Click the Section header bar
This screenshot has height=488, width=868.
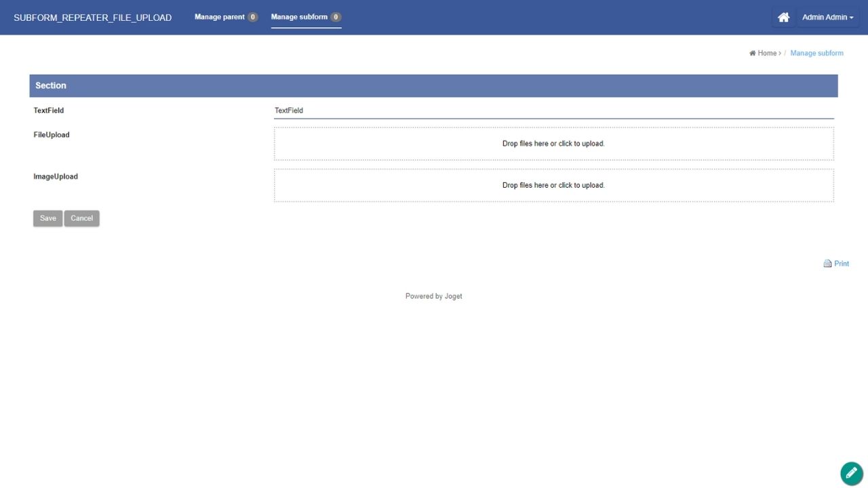(433, 85)
